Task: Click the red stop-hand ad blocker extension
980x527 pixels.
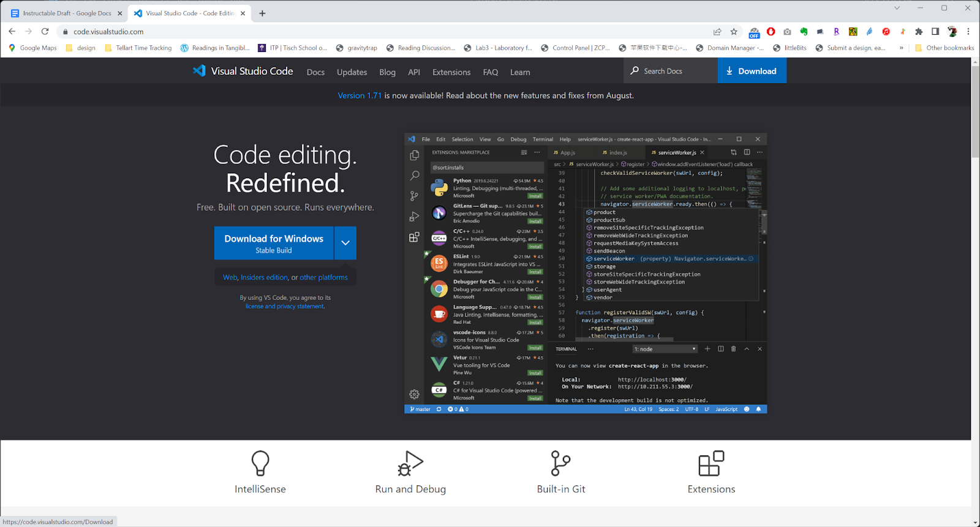Action: click(771, 32)
